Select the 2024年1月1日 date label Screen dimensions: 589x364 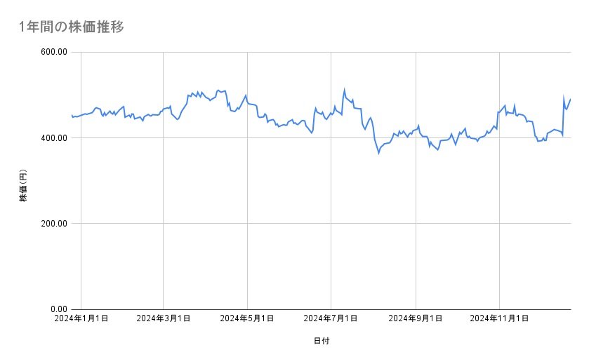(81, 318)
